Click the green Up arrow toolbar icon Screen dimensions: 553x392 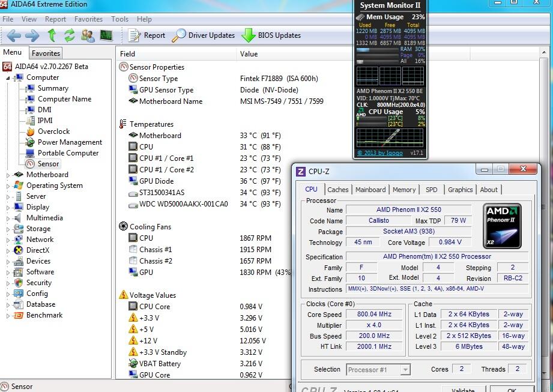pyautogui.click(x=52, y=35)
